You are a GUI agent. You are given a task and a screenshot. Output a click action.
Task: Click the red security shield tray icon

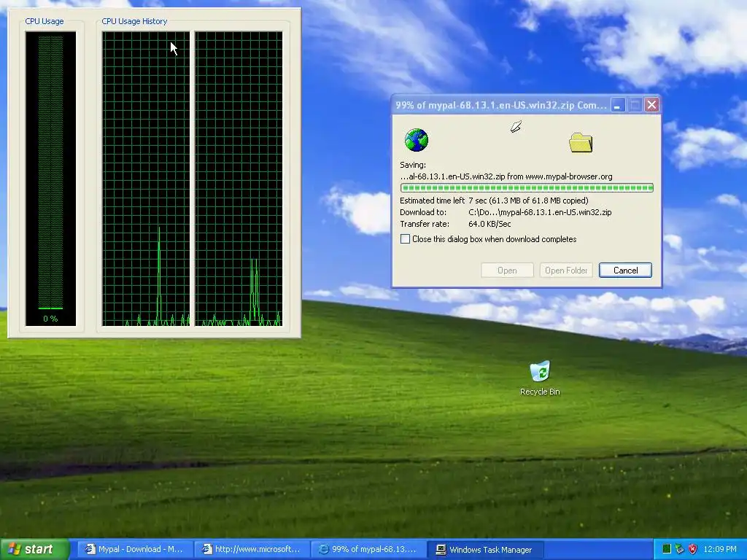coord(693,549)
